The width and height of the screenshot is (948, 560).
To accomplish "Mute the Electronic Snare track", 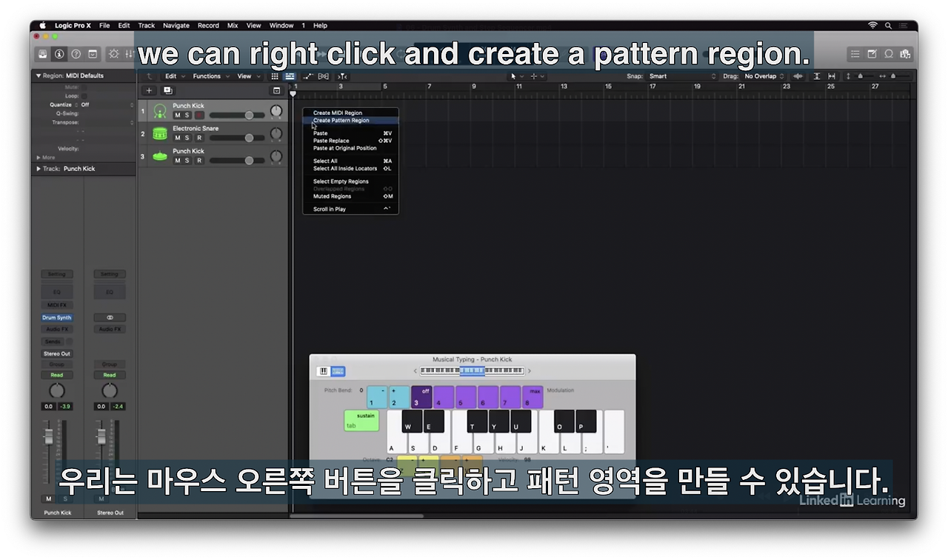I will [177, 138].
